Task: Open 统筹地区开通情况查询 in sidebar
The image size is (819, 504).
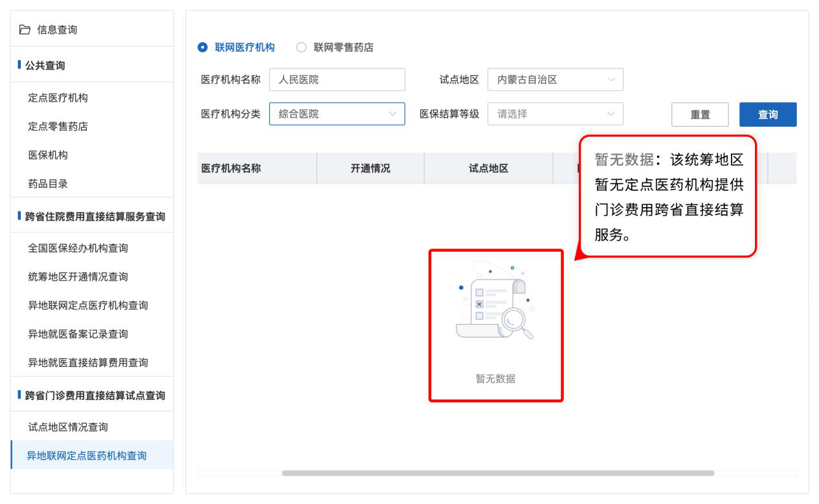Action: (78, 277)
